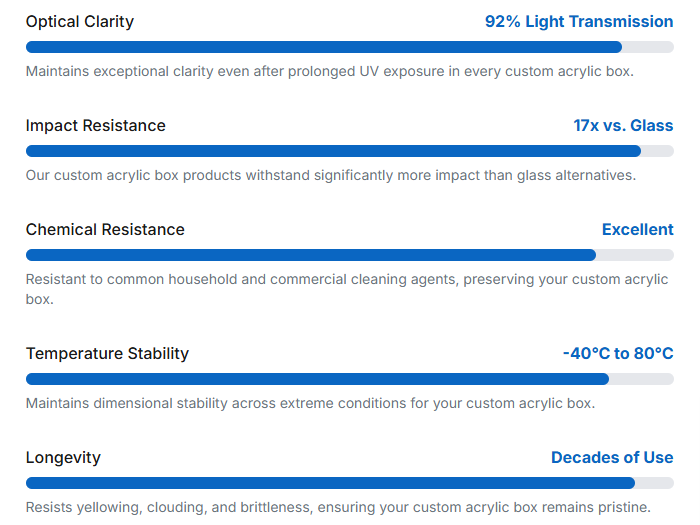The width and height of the screenshot is (700, 525).
Task: Click the Chemical Resistance progress bar
Action: (349, 255)
